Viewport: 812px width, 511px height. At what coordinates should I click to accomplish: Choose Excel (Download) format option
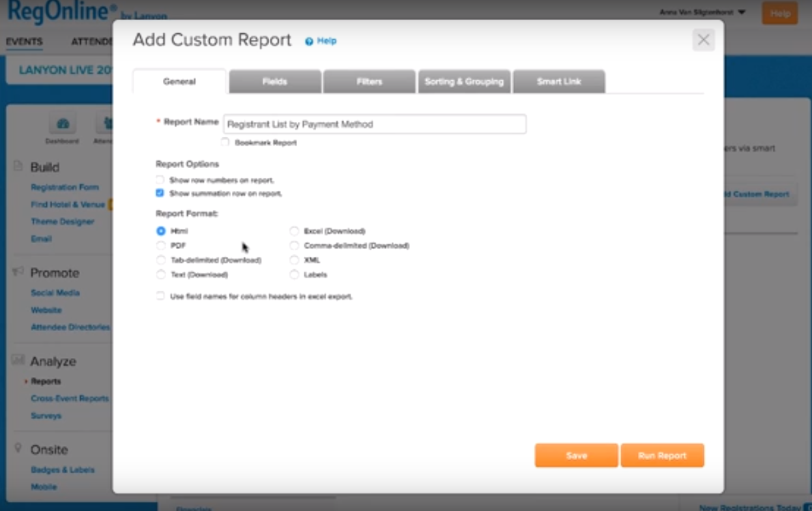[x=295, y=231]
